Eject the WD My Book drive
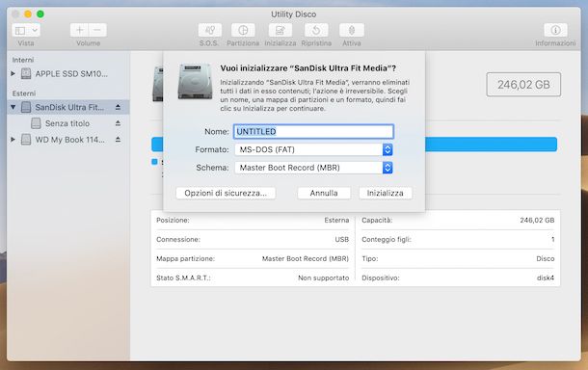 pyautogui.click(x=118, y=140)
